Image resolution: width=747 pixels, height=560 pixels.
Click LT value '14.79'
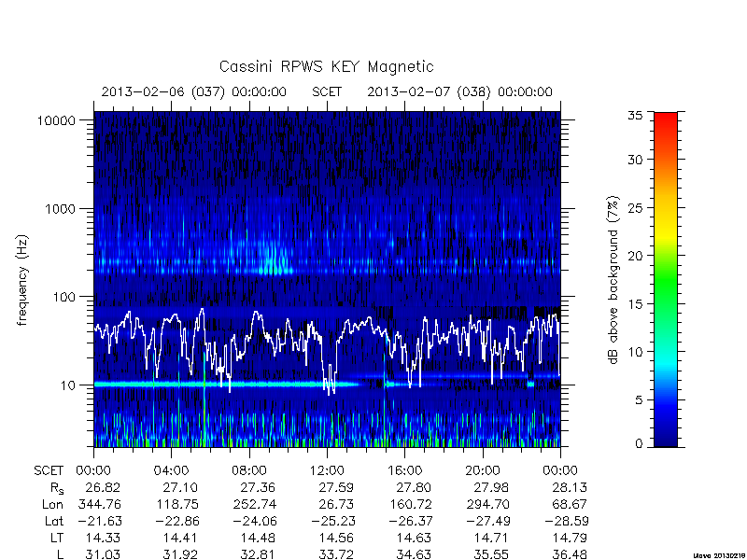(570, 539)
